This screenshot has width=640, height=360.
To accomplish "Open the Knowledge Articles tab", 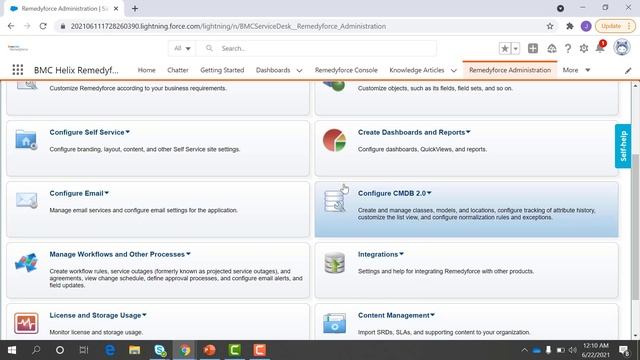I will click(x=416, y=70).
